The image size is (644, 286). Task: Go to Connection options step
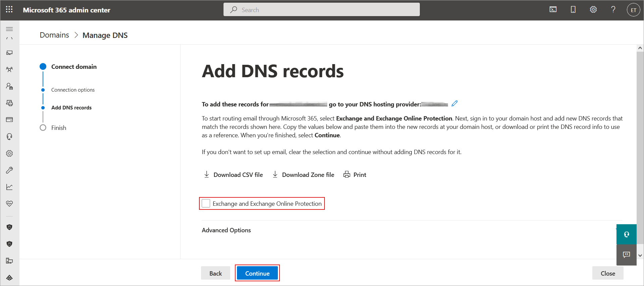pos(73,90)
